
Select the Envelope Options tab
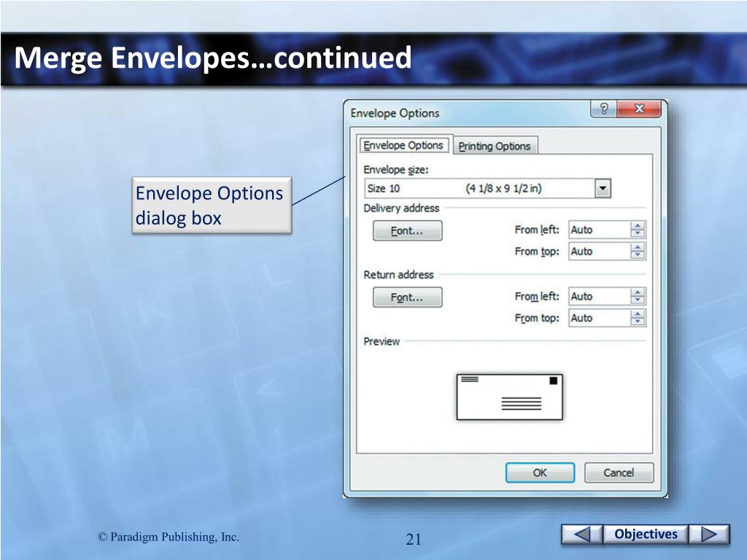403,145
